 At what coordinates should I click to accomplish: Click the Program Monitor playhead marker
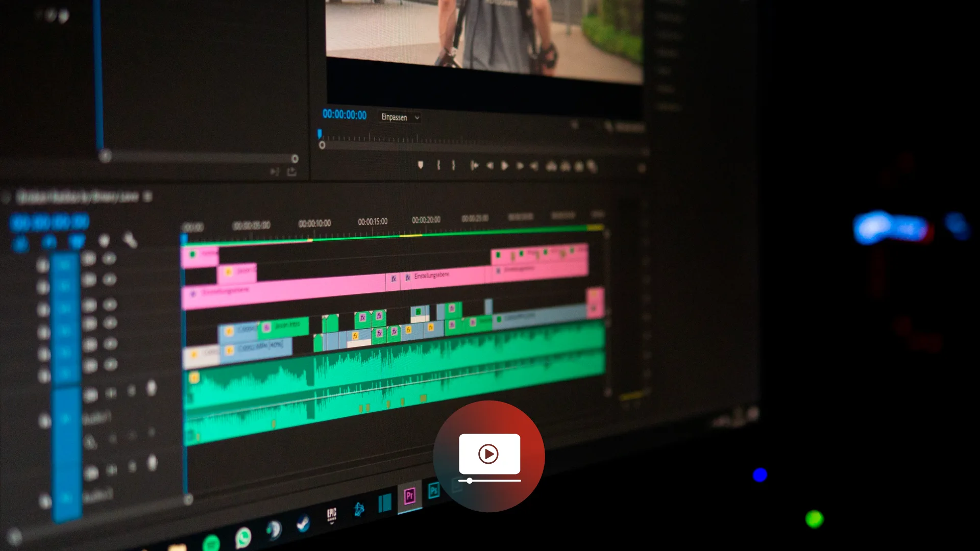coord(320,134)
